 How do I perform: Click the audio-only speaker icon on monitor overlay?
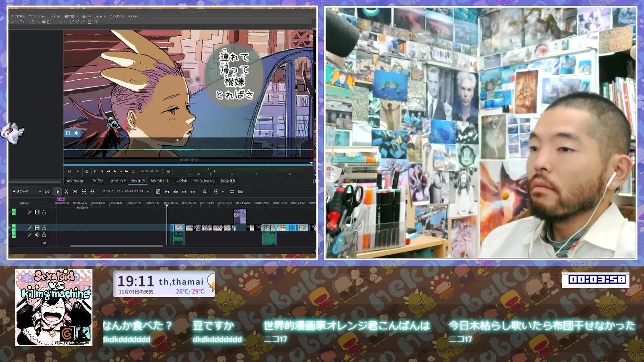tap(76, 133)
